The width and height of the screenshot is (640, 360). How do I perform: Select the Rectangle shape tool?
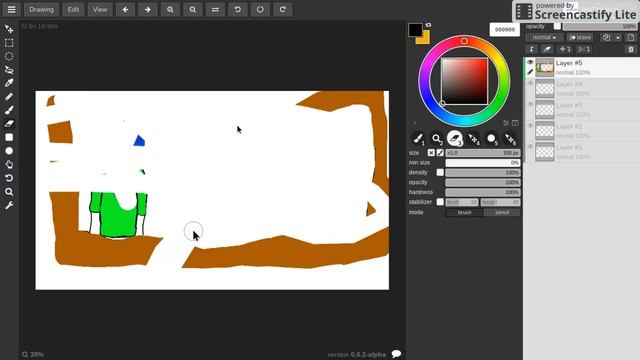[9, 138]
